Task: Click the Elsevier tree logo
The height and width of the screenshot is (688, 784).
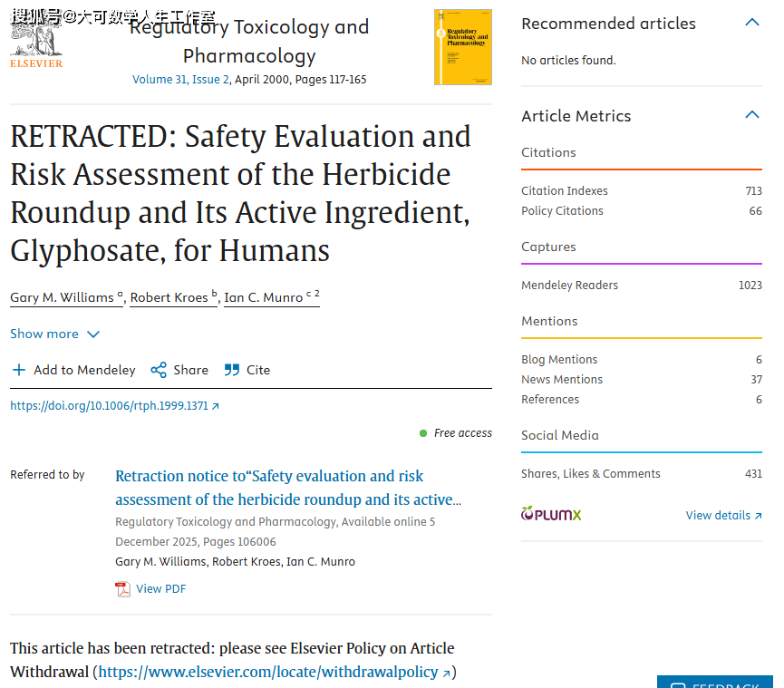Action: pos(36,41)
